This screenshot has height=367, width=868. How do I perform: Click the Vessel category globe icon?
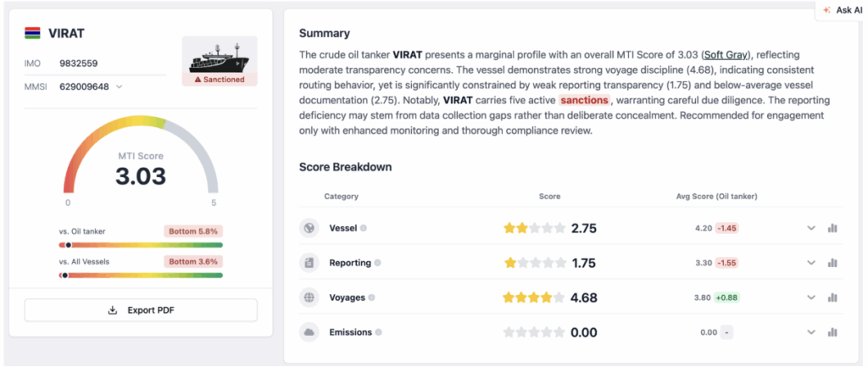(309, 228)
